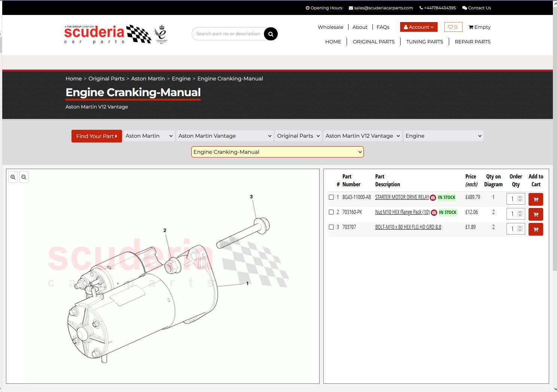Open BOLT-M10 x 80 HEX description link

pos(408,227)
